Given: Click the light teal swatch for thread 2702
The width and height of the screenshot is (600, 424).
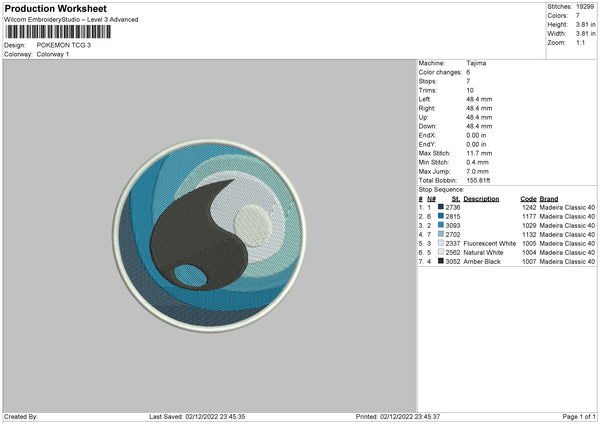Looking at the screenshot, I should point(441,234).
